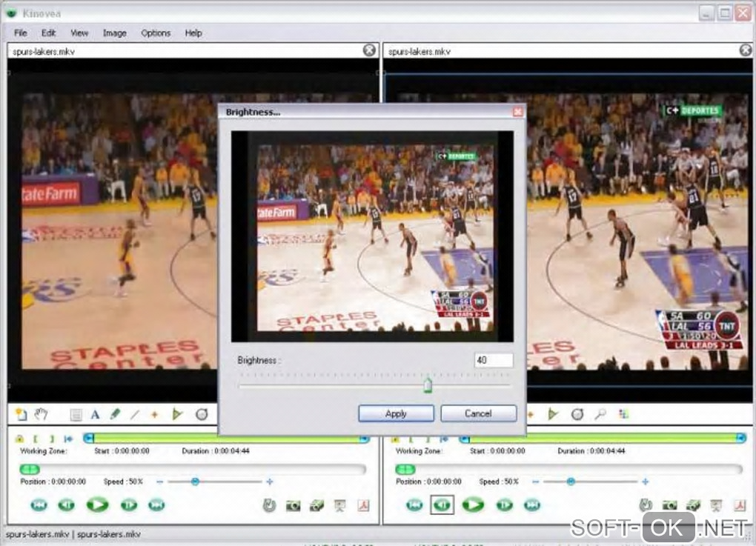Toggle working zone lock in left player
The image size is (756, 546).
[x=19, y=439]
